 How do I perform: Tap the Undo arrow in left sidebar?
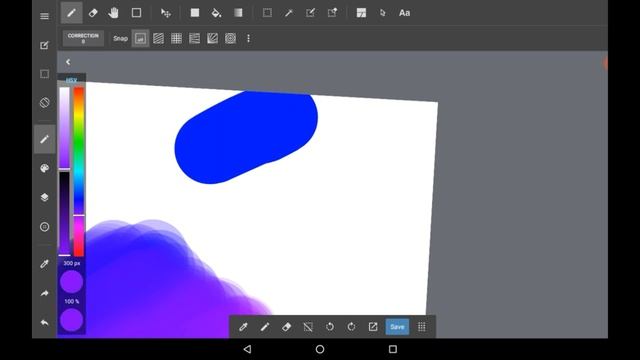pyautogui.click(x=44, y=322)
